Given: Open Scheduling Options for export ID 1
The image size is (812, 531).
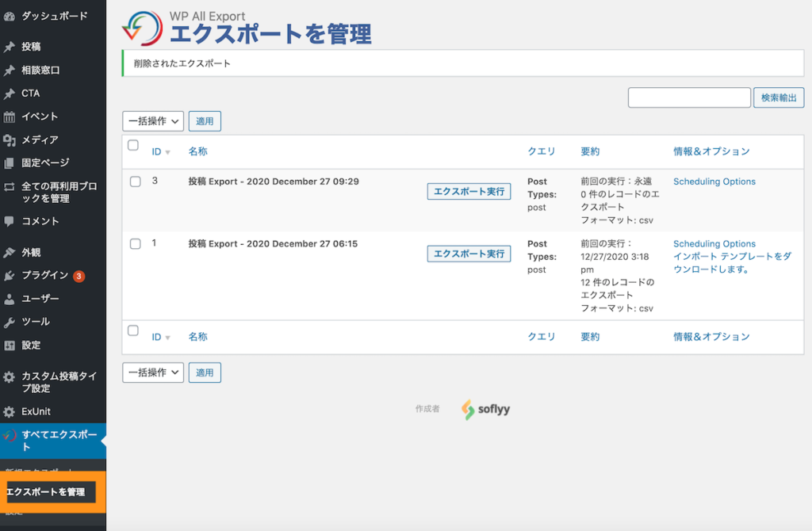Looking at the screenshot, I should 714,243.
